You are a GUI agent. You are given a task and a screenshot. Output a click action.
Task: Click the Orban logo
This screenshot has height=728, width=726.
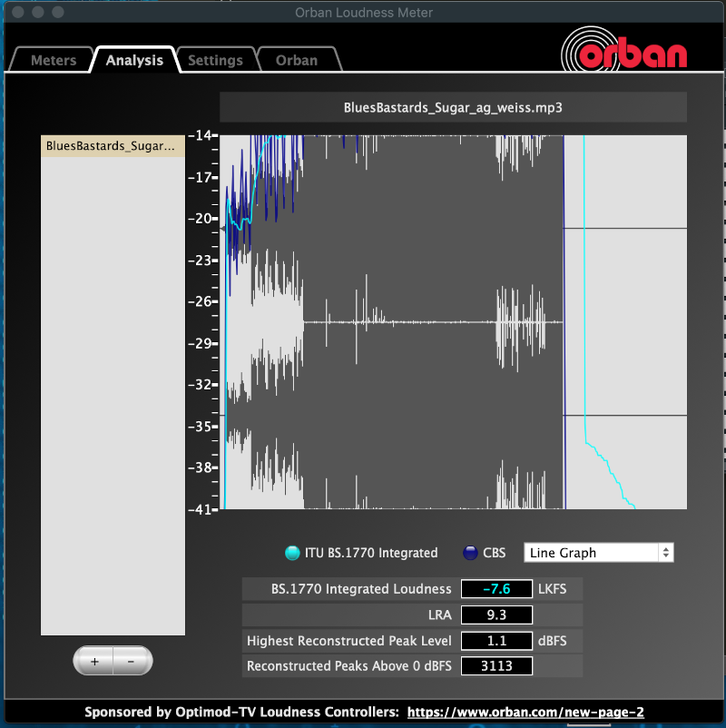pyautogui.click(x=624, y=48)
